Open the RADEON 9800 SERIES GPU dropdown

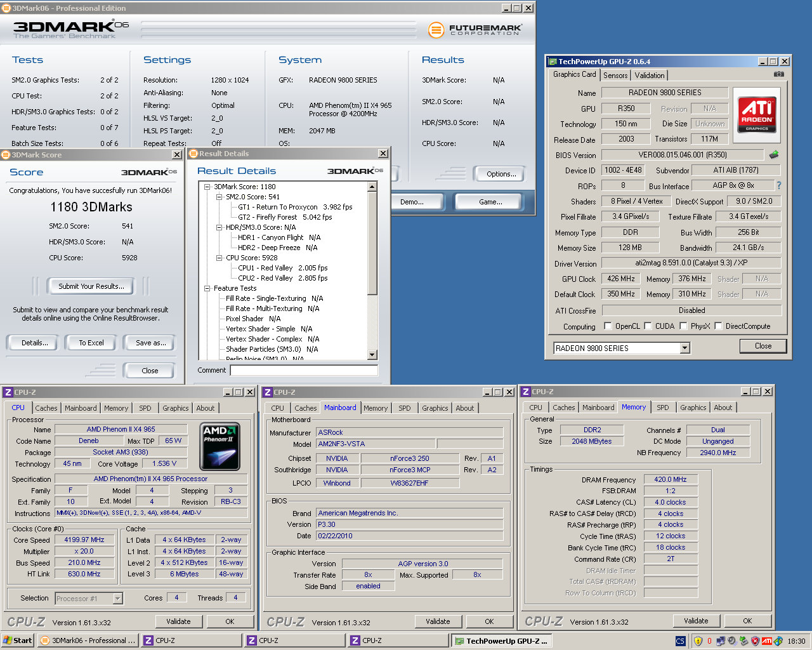pos(684,348)
